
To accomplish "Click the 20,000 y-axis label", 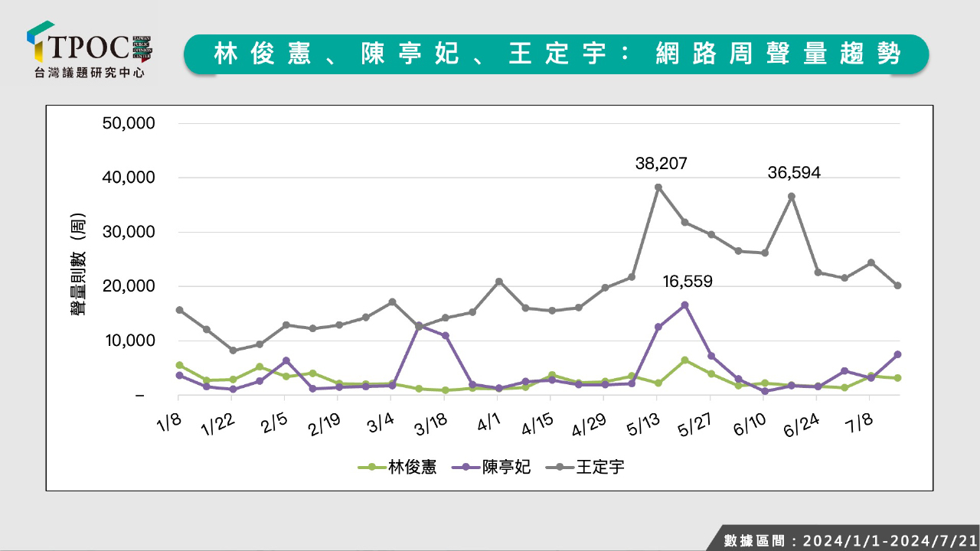I will point(129,286).
